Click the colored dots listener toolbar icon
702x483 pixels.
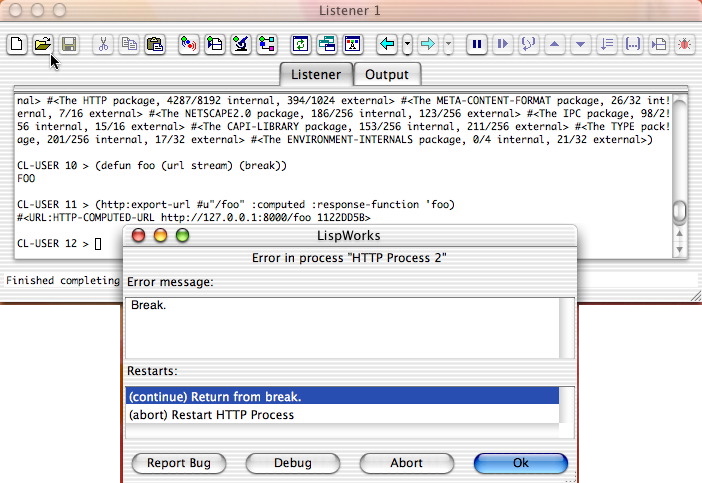click(189, 44)
